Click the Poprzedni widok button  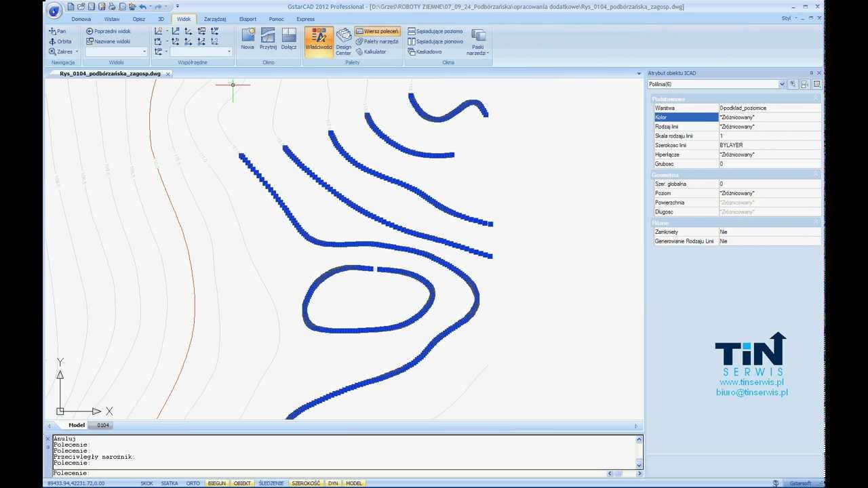point(108,31)
